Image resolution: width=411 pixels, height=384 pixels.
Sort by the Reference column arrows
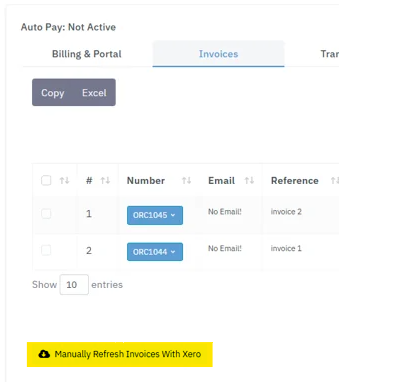tap(335, 181)
